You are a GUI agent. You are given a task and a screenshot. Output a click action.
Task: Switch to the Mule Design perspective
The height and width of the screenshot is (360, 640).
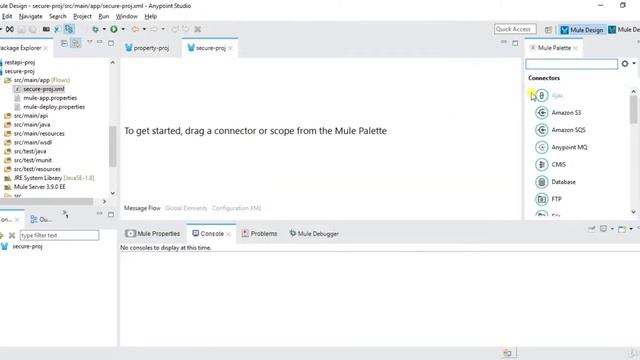pos(582,30)
